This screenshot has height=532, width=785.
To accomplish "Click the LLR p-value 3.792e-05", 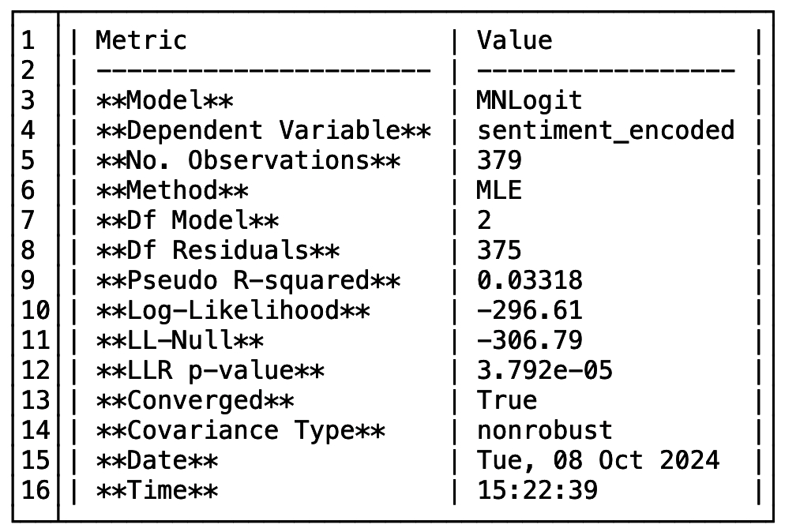I will pos(545,370).
